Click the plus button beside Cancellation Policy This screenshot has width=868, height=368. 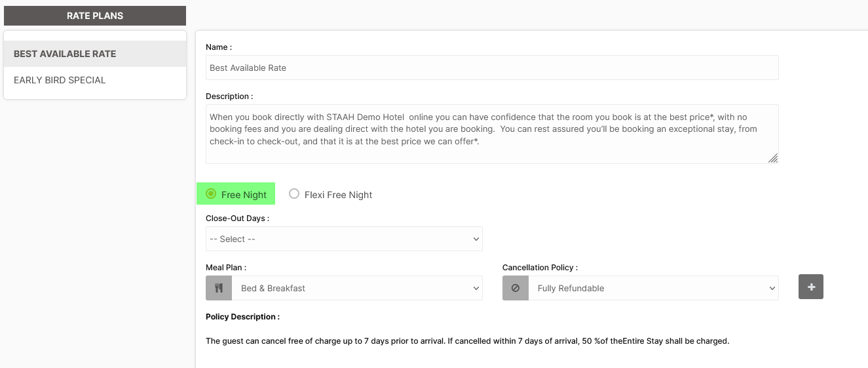(x=811, y=287)
